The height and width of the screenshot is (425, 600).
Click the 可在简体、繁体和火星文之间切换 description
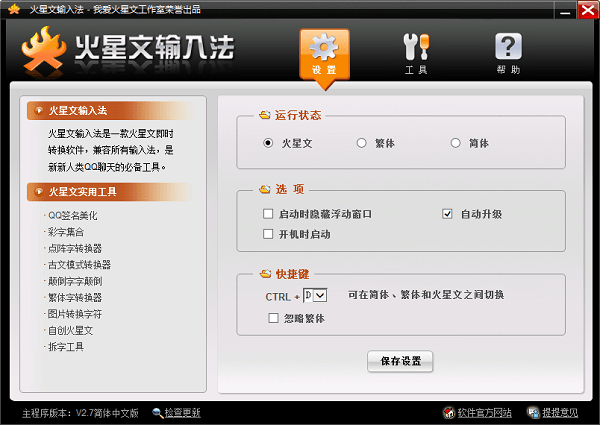[426, 295]
